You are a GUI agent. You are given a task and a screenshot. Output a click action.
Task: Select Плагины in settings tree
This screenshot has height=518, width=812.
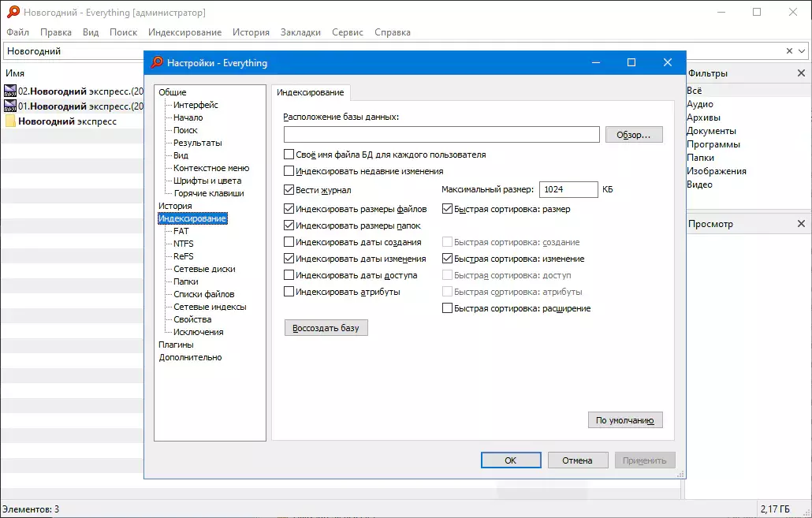pos(176,345)
